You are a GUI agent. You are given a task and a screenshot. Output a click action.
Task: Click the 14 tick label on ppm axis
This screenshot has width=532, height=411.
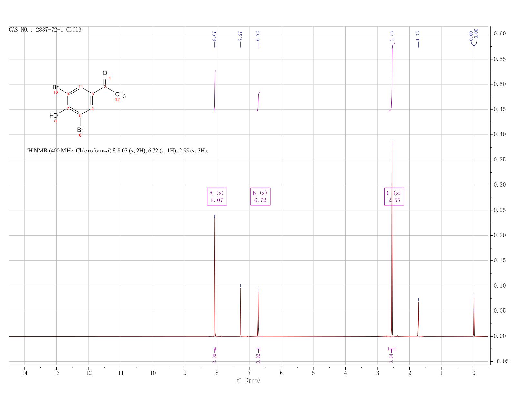coord(25,373)
